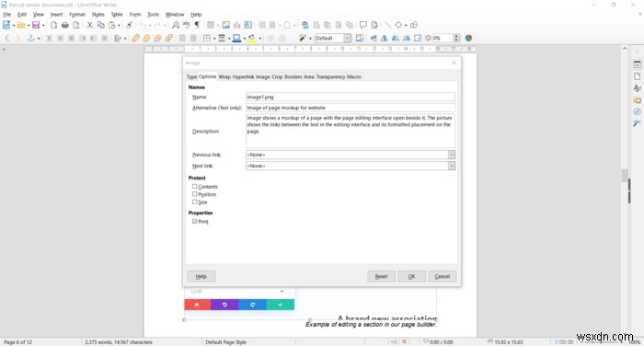The width and height of the screenshot is (644, 346).
Task: Switch to the Crop tab
Action: 277,77
